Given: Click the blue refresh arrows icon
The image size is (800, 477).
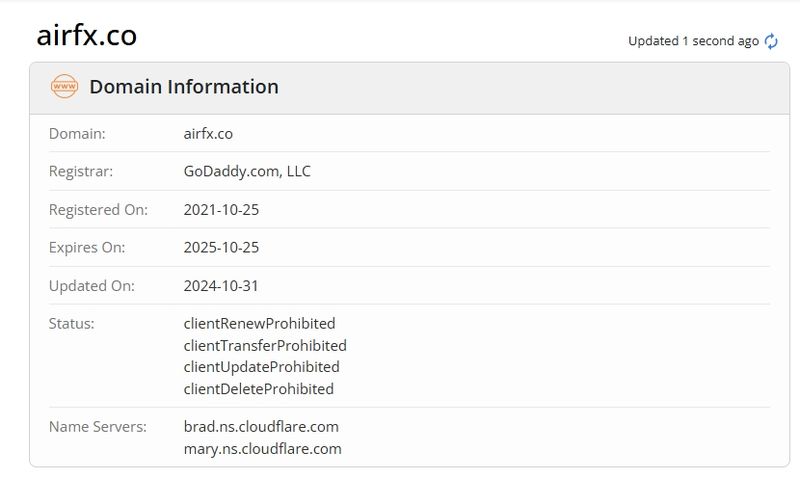Looking at the screenshot, I should click(771, 41).
